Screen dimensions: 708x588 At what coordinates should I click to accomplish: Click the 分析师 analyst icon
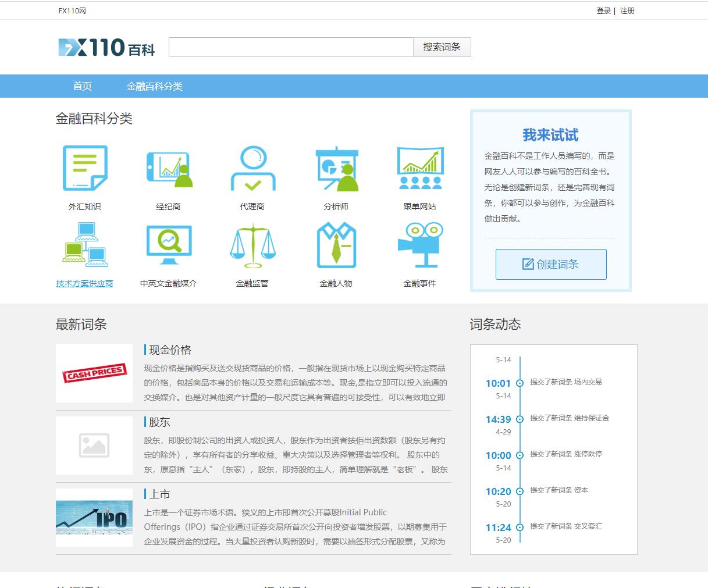tap(336, 168)
